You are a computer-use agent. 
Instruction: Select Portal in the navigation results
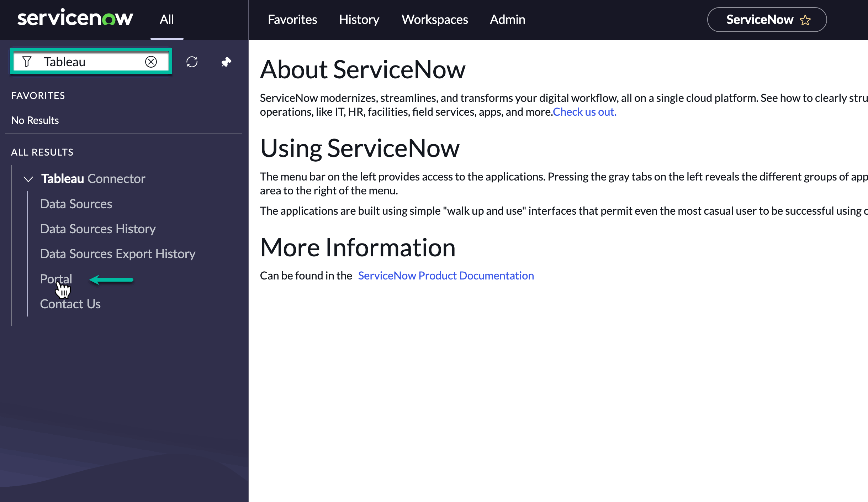click(x=56, y=278)
